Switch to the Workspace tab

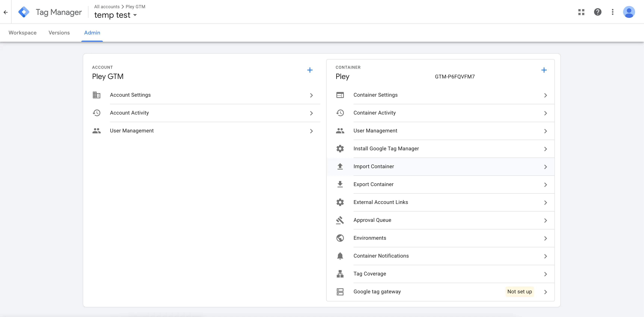[23, 33]
